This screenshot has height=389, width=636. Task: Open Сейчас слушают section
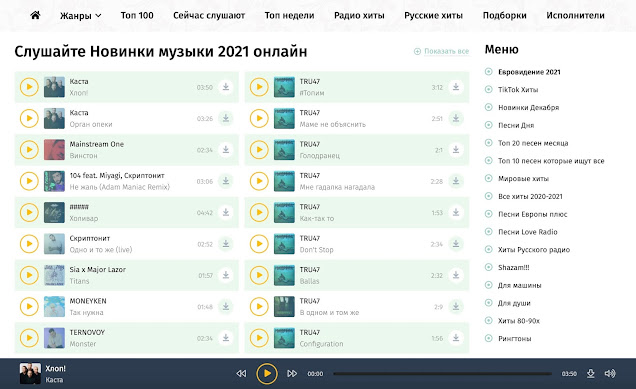coord(209,15)
